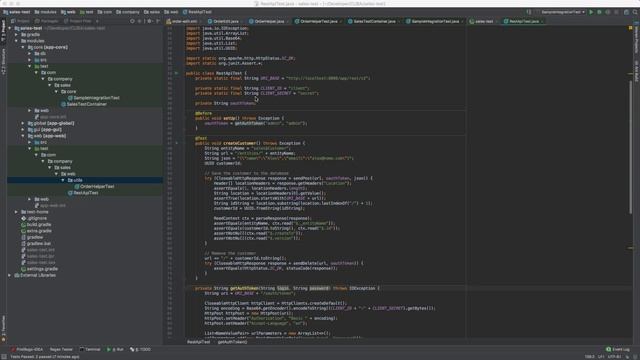Toggle the 6: TODO tool window button
The height and width of the screenshot is (360, 640).
[140, 349]
